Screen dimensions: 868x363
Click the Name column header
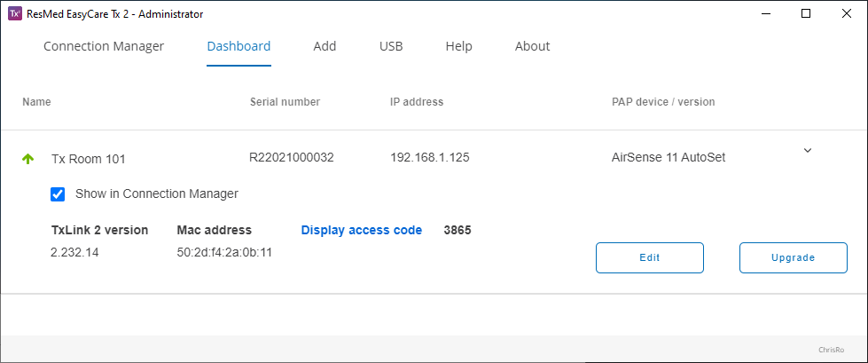click(x=36, y=102)
